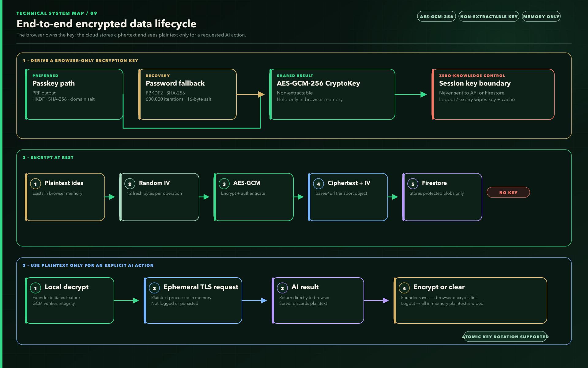Image resolution: width=588 pixels, height=368 pixels.
Task: Click 'Stores protected blobs only' text
Action: 437,193
